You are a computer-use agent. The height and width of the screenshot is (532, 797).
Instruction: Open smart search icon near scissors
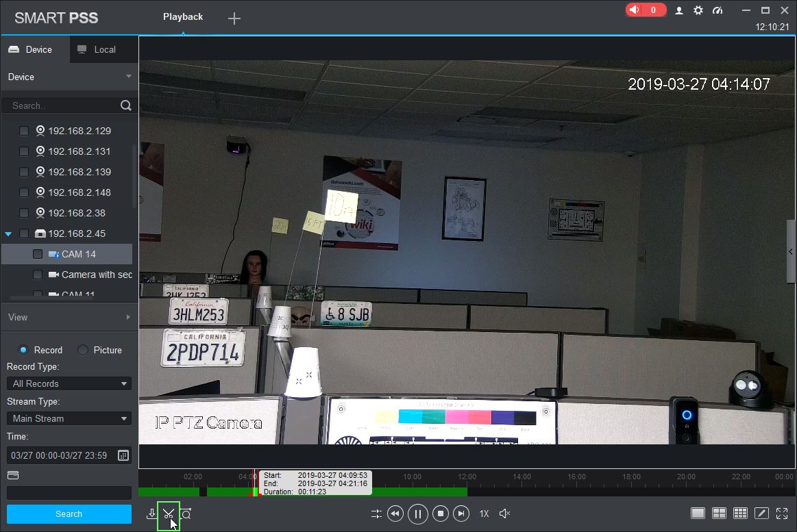click(186, 514)
